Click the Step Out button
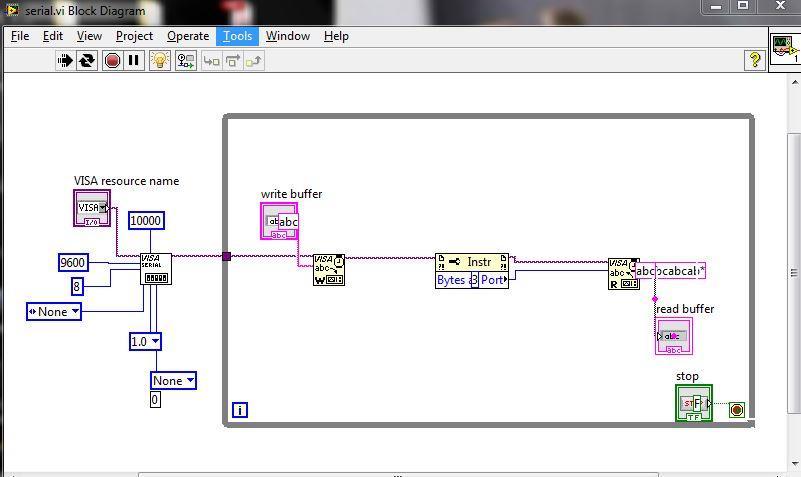 (x=254, y=61)
